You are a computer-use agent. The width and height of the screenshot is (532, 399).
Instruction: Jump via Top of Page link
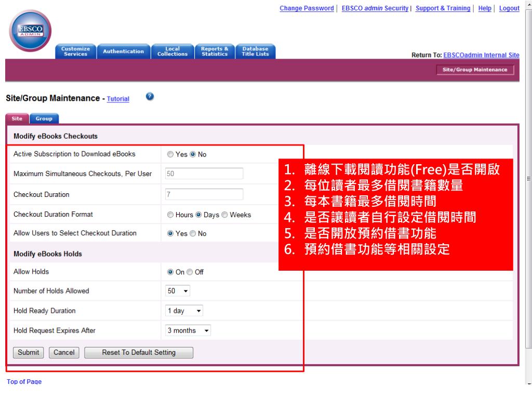pyautogui.click(x=24, y=382)
